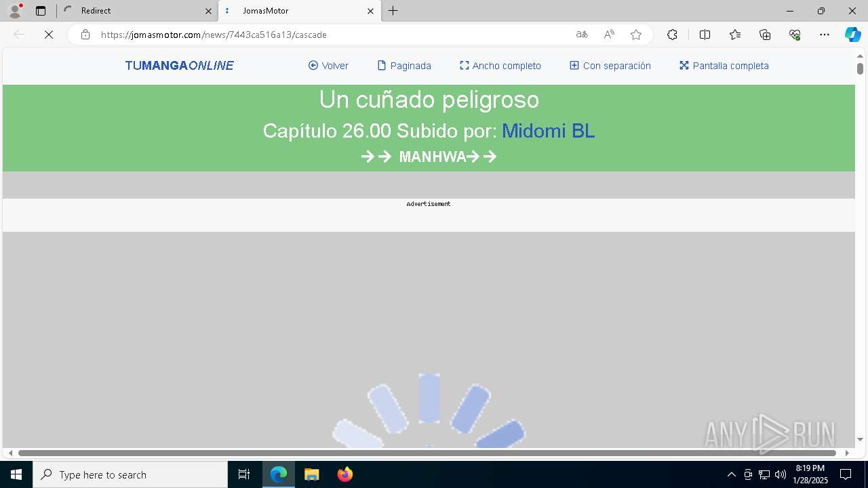Open the Favorites list

click(x=735, y=35)
